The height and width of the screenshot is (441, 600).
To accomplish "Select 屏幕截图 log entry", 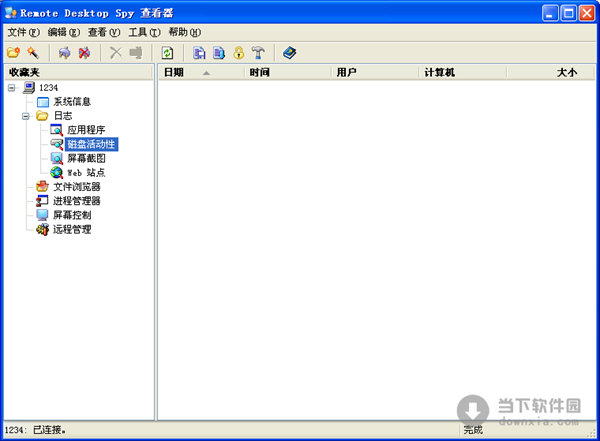I will coord(86,158).
